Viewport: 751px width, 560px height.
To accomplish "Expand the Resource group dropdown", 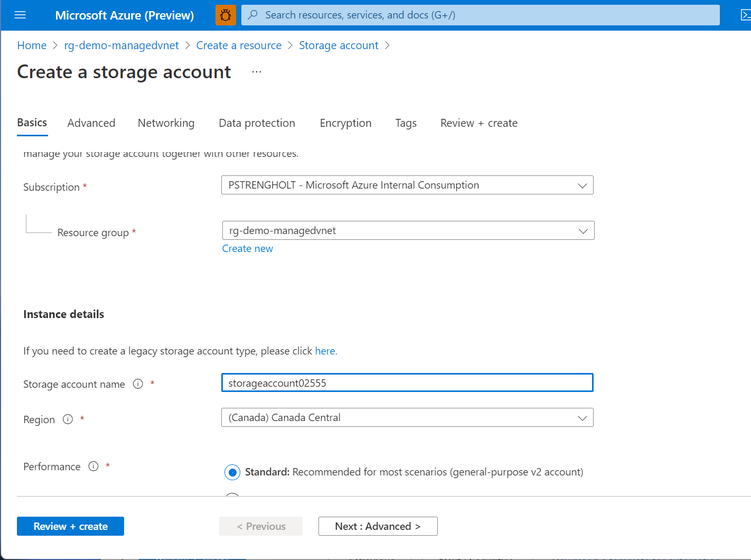I will click(408, 230).
